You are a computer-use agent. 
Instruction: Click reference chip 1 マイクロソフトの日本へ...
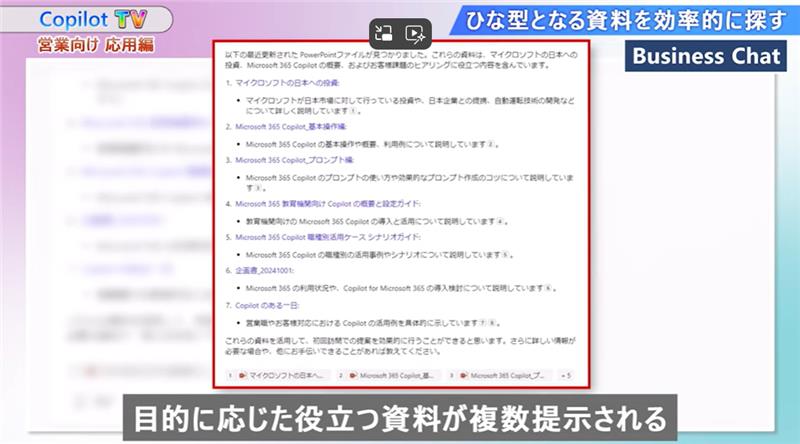coord(278,375)
